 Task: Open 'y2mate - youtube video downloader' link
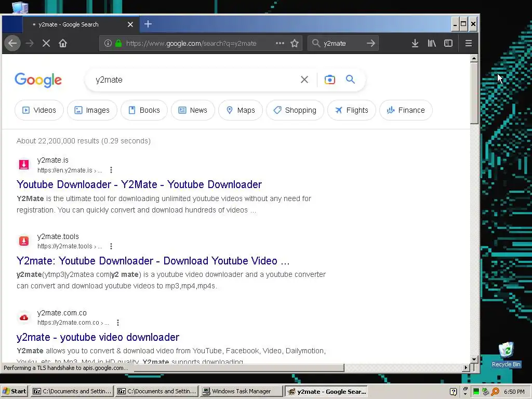coord(98,337)
